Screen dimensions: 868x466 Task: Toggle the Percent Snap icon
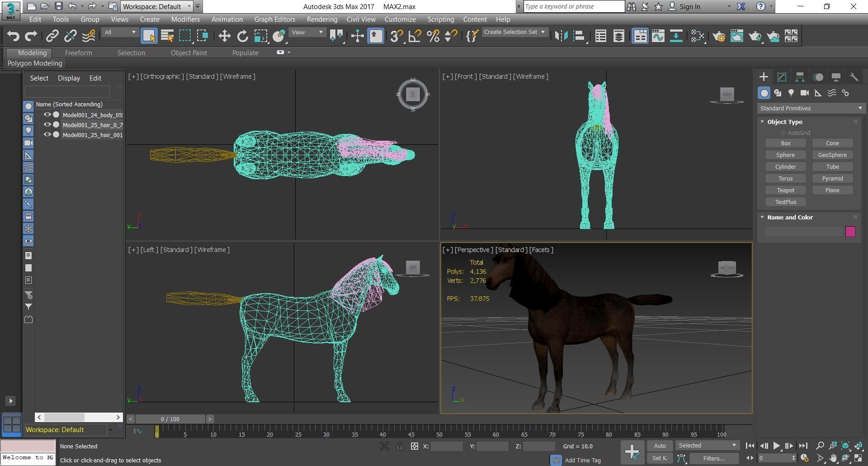click(433, 36)
